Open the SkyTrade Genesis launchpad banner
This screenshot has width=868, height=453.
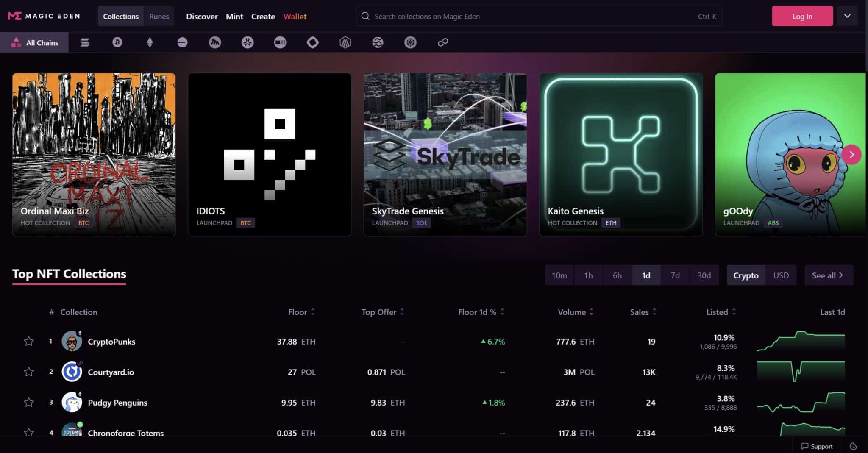pyautogui.click(x=445, y=154)
